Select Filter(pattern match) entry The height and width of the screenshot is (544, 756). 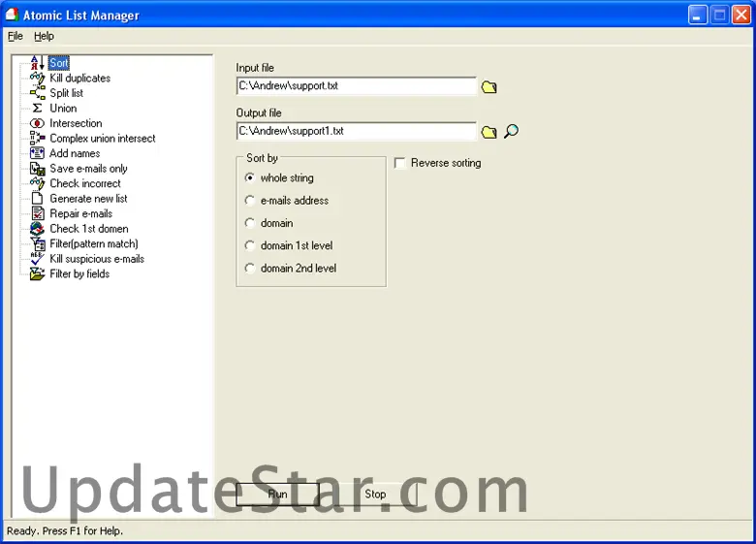(94, 243)
